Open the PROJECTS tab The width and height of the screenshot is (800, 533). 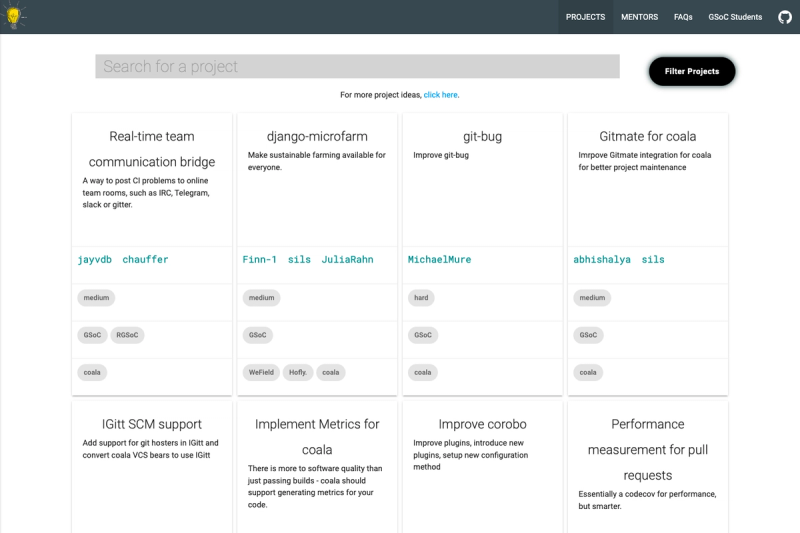(x=585, y=17)
